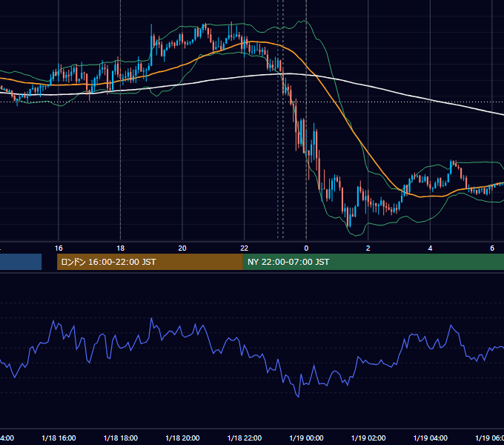Click the 1/18 16:00 date label
504x445 pixels.
[59, 438]
